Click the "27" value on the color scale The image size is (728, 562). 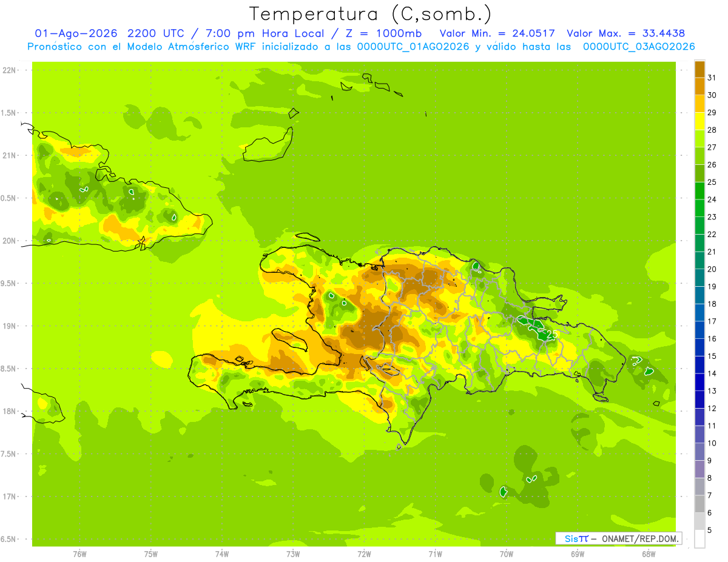point(712,147)
